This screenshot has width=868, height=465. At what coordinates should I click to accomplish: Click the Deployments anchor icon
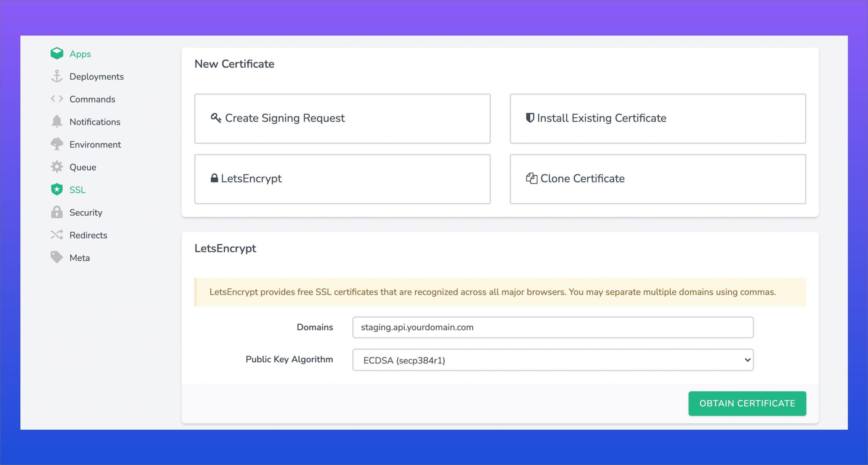(57, 76)
